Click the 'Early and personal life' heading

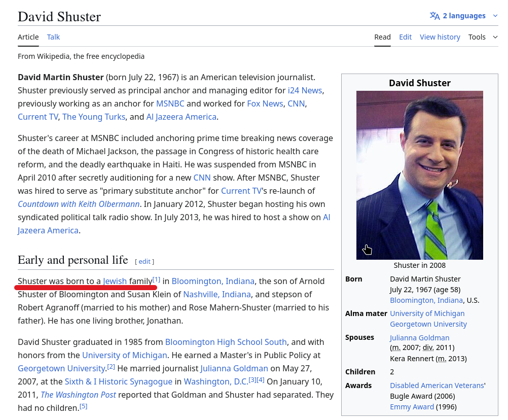pos(73,260)
